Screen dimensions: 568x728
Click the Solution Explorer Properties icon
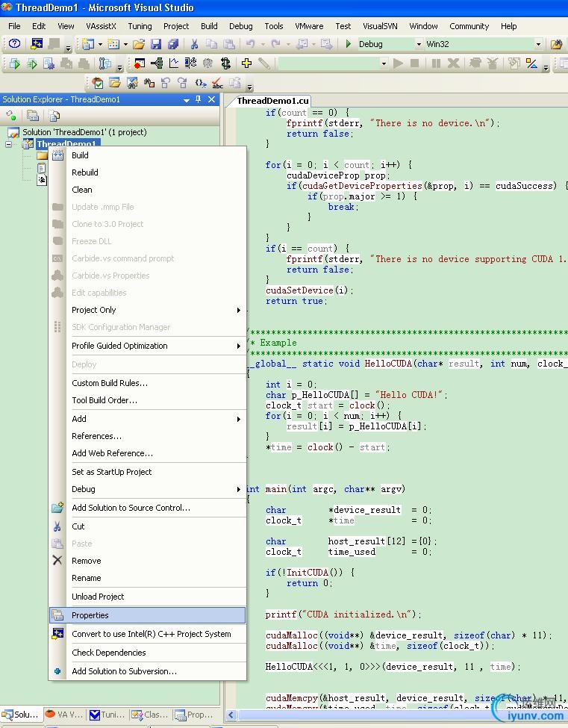(33, 115)
